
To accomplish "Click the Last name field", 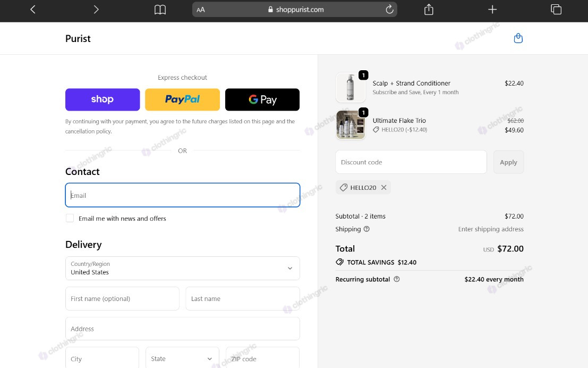I will pos(243,298).
